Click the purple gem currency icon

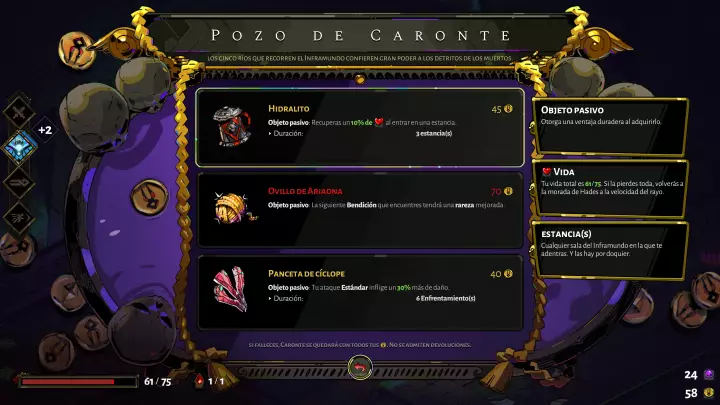tap(709, 375)
